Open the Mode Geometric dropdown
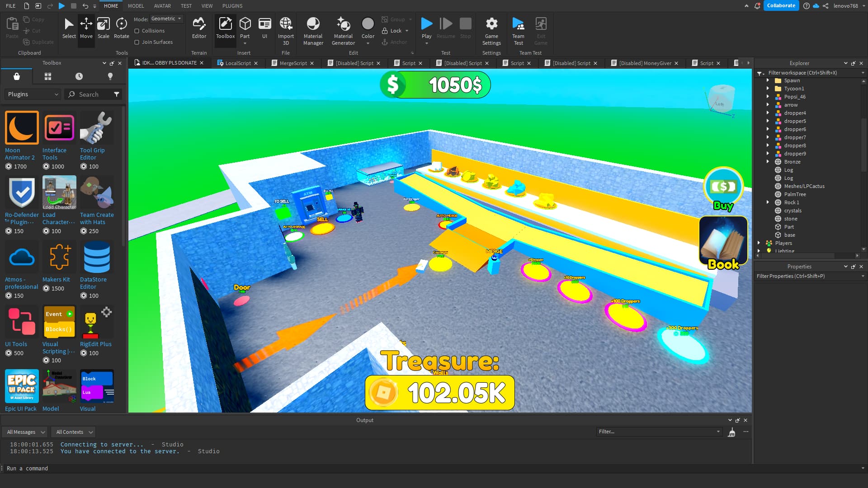This screenshot has height=488, width=868. click(166, 19)
